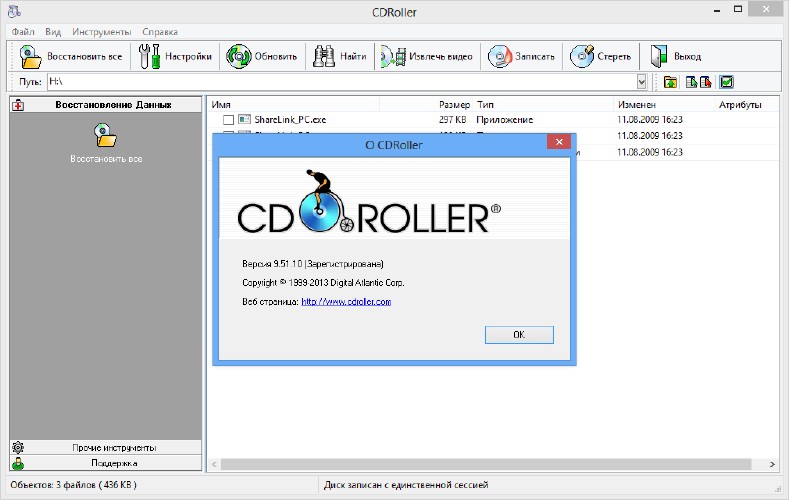Sort by the Изменен column header

click(x=664, y=105)
